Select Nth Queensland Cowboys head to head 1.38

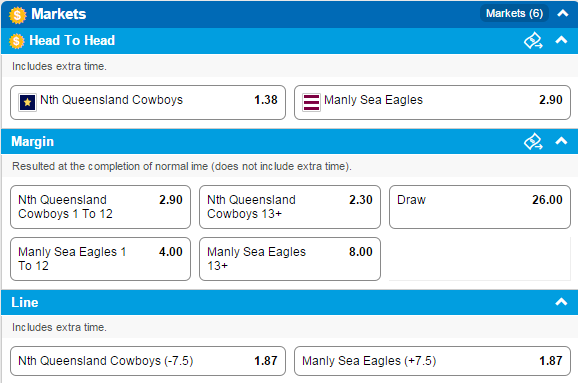148,102
